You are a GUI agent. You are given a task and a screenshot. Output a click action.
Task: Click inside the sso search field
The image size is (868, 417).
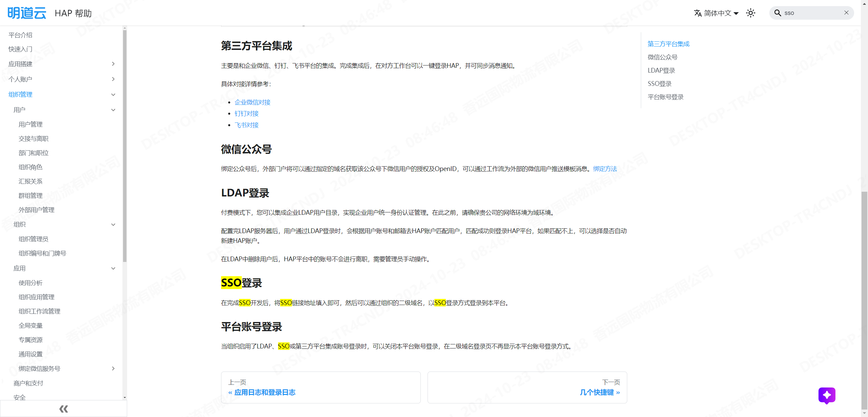click(x=812, y=13)
